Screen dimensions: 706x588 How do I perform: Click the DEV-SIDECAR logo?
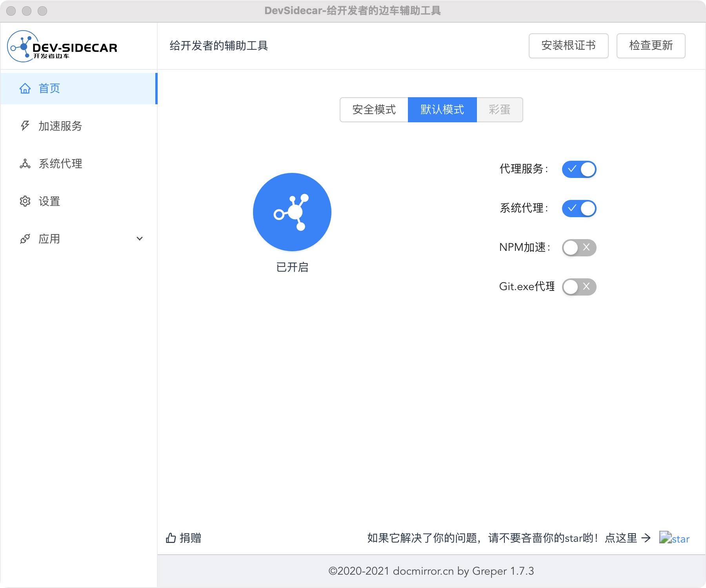[x=62, y=46]
